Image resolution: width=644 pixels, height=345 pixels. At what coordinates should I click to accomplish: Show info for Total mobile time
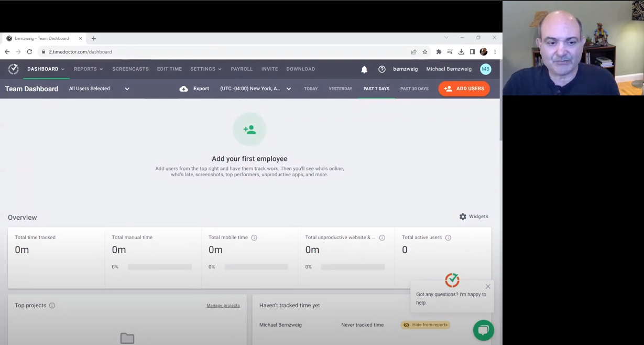point(254,238)
